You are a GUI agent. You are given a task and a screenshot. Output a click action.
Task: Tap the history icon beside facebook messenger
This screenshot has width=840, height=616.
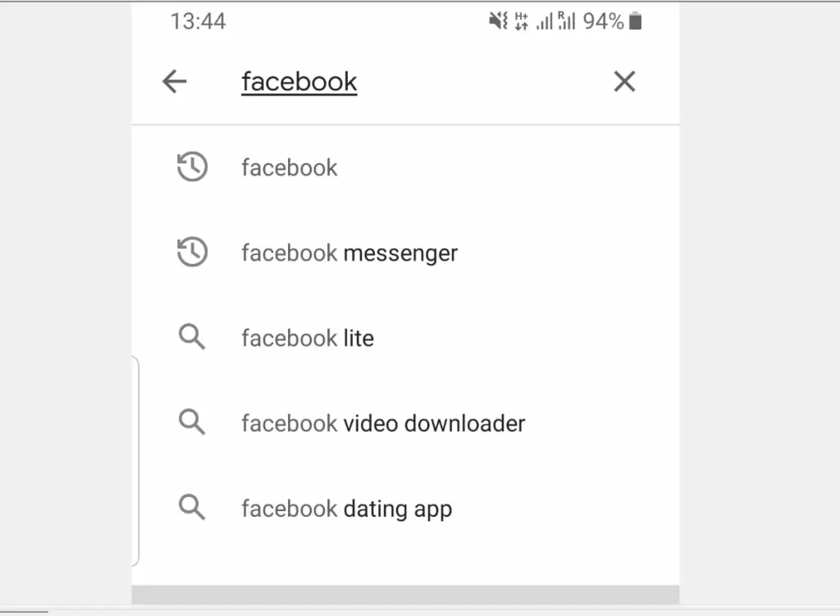pyautogui.click(x=192, y=253)
